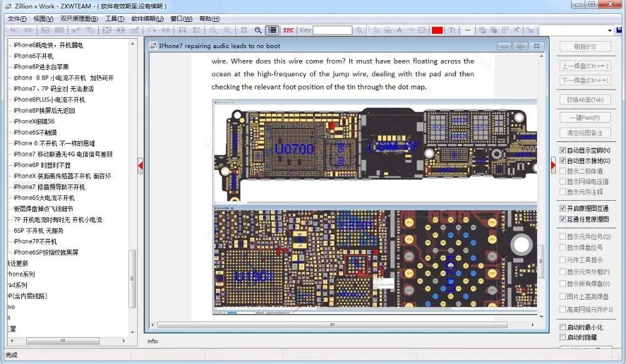The width and height of the screenshot is (626, 364).
Task: Click the zoom out magnifier icon
Action: 213,30
